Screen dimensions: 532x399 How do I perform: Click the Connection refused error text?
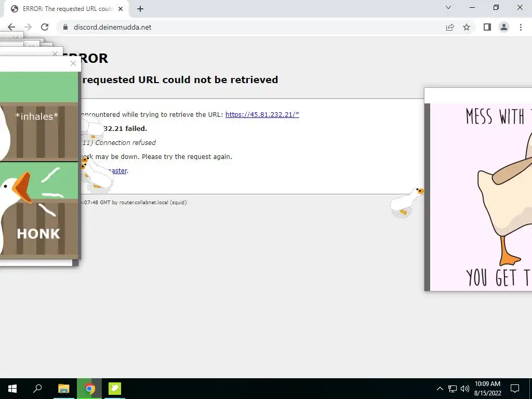click(x=125, y=142)
